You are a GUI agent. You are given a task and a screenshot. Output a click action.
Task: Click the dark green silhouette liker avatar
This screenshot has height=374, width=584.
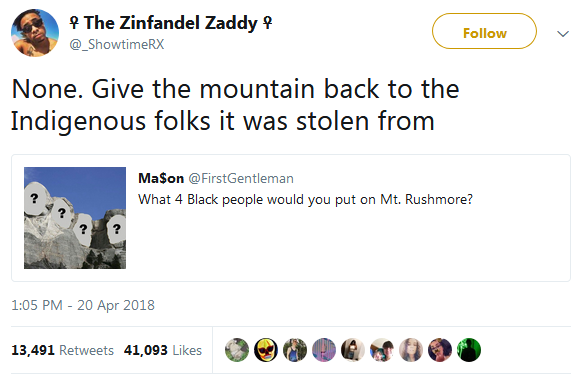click(x=469, y=350)
